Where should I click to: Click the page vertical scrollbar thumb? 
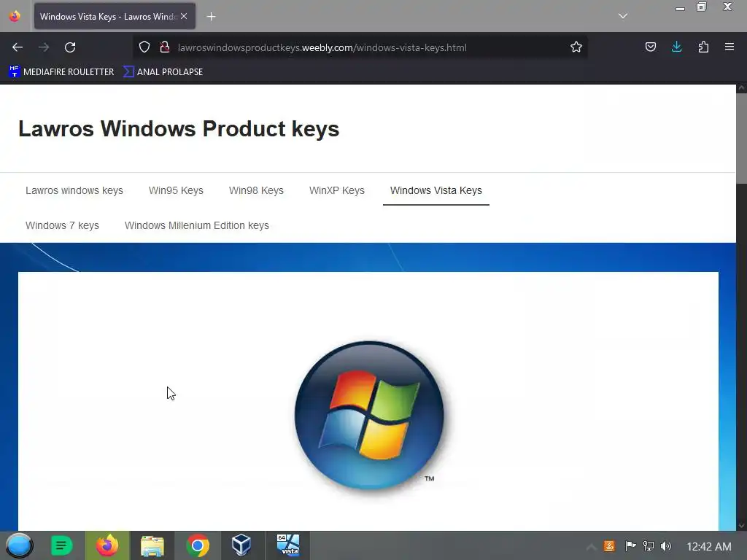click(741, 138)
